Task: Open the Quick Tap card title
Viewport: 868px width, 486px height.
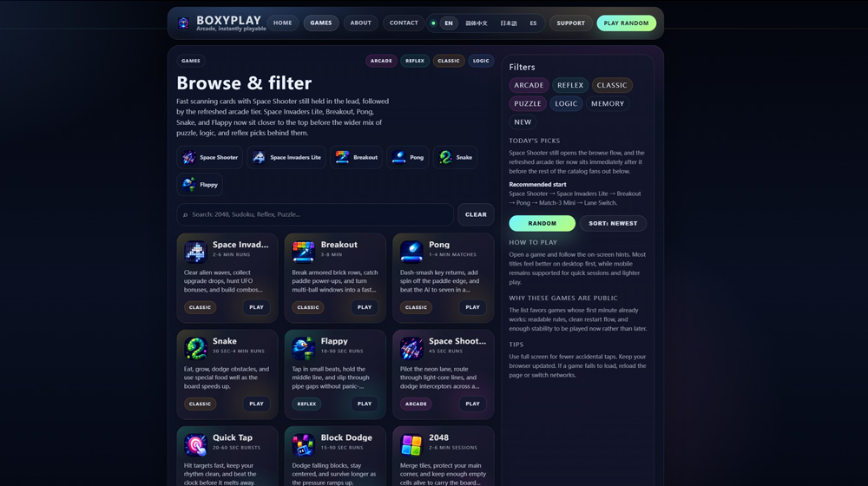Action: (x=233, y=438)
